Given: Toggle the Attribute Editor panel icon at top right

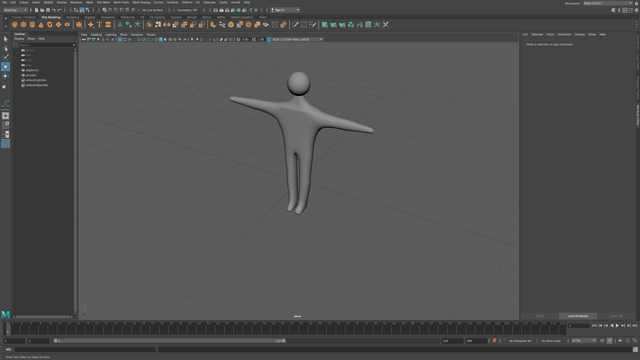Looking at the screenshot, I should click(x=625, y=10).
